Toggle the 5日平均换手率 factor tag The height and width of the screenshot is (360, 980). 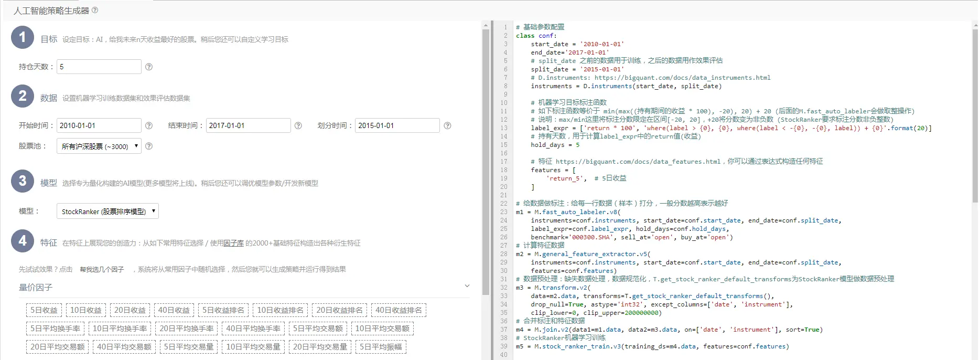point(55,329)
